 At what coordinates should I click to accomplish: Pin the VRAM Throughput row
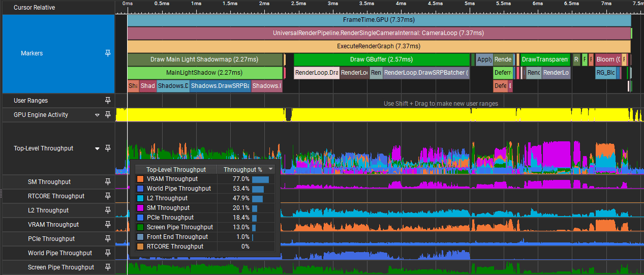[108, 225]
